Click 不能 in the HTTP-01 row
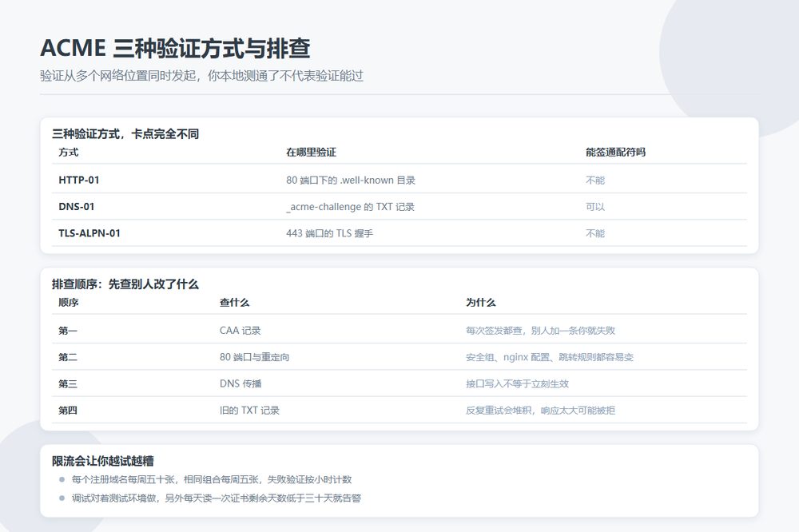The height and width of the screenshot is (532, 799). coord(595,180)
